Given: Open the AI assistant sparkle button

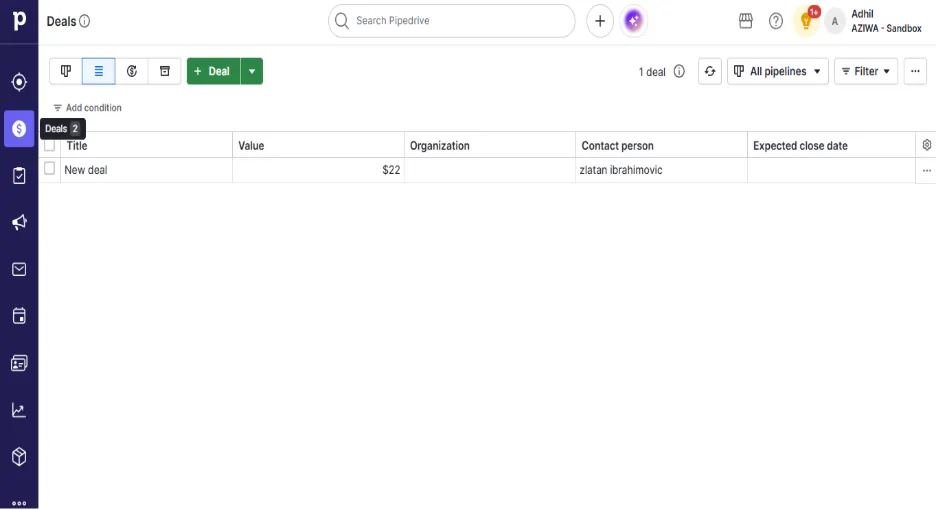Looking at the screenshot, I should [x=633, y=21].
